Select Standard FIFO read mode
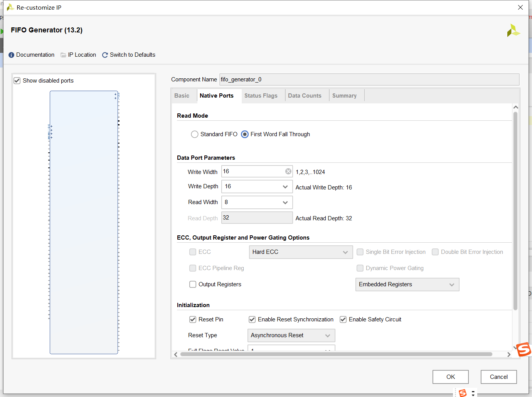Viewport: 532px width, 397px height. (x=195, y=134)
